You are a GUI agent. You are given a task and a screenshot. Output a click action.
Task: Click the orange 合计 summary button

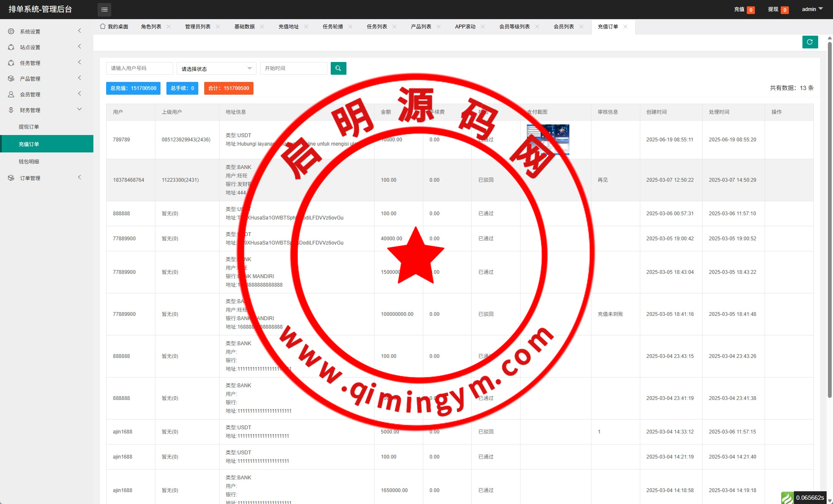(228, 88)
